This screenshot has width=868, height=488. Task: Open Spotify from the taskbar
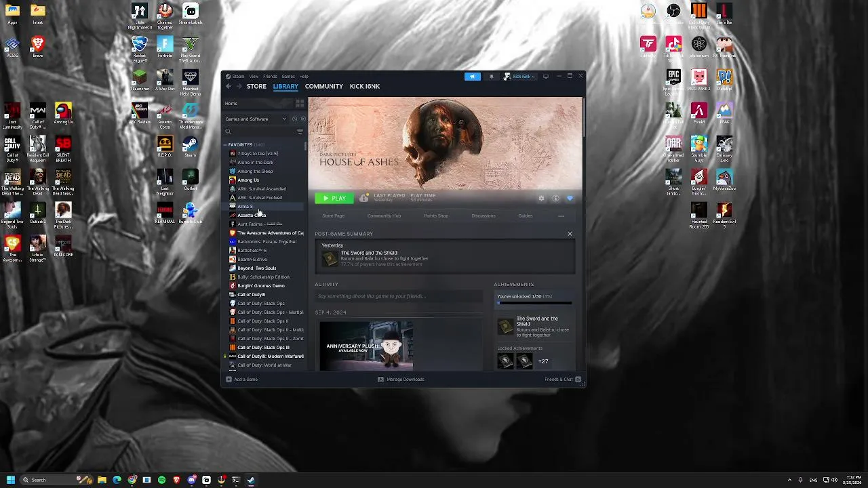(161, 480)
